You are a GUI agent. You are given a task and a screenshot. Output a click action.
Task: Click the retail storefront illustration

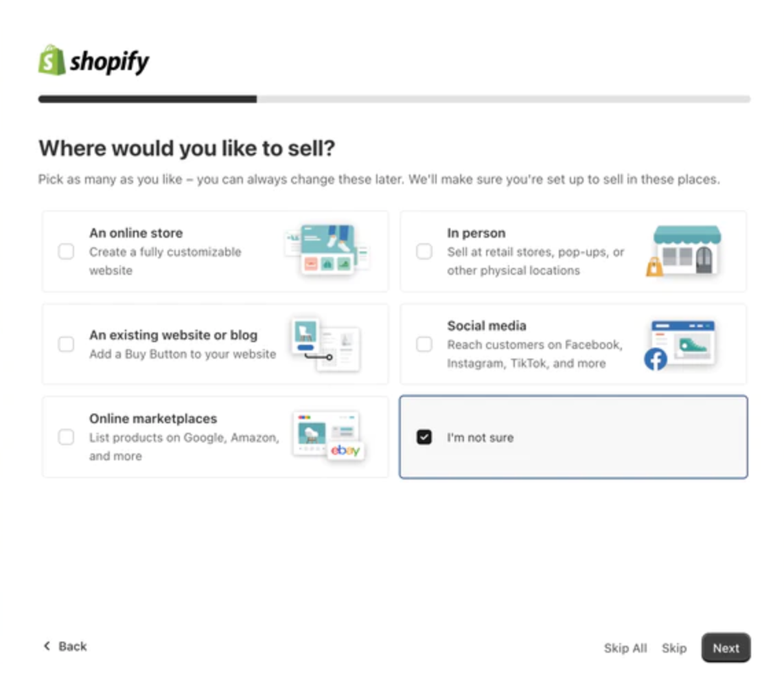[684, 250]
